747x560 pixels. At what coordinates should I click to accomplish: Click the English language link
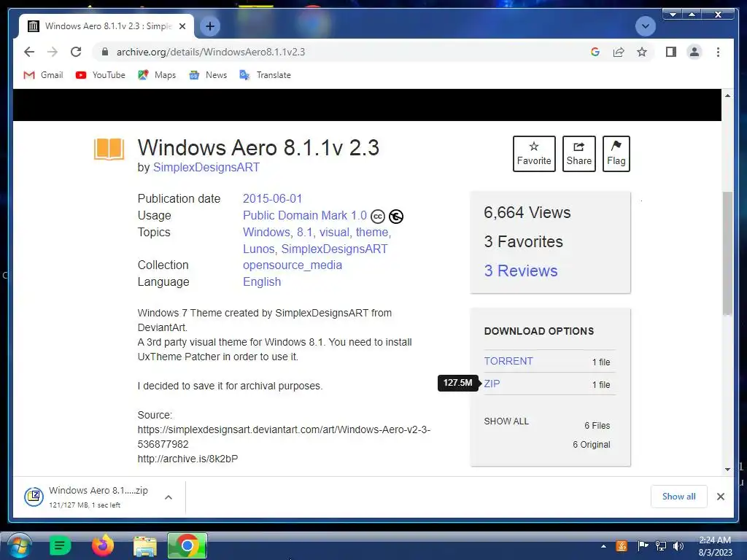[x=262, y=281]
